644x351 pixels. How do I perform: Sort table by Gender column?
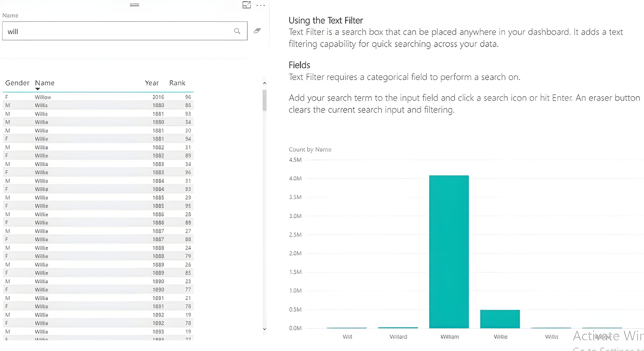pos(17,83)
